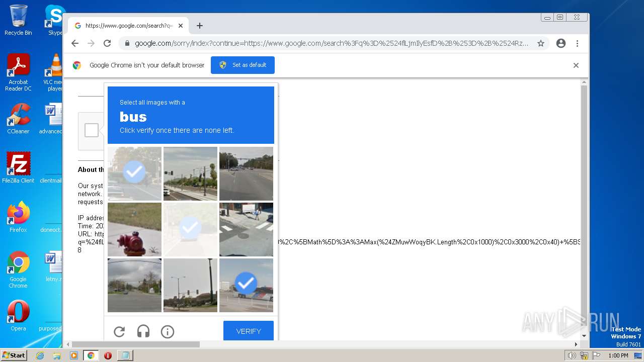Dismiss the default browser infobar
The width and height of the screenshot is (644, 362).
pos(576,65)
